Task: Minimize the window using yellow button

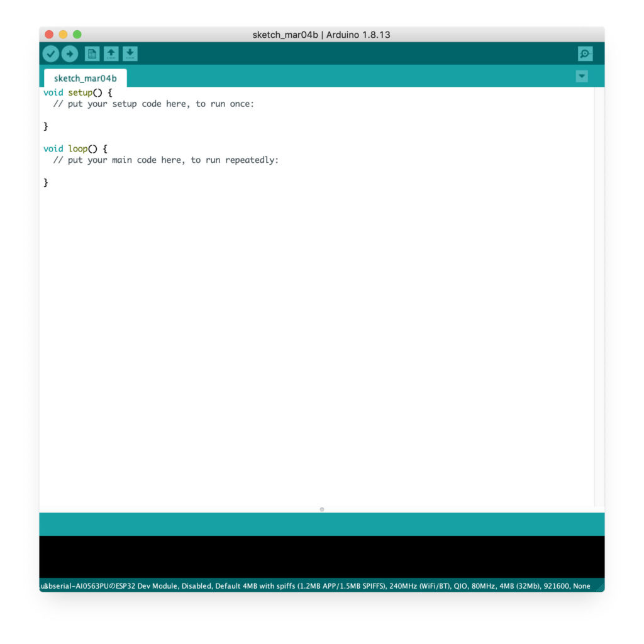Action: click(x=63, y=35)
